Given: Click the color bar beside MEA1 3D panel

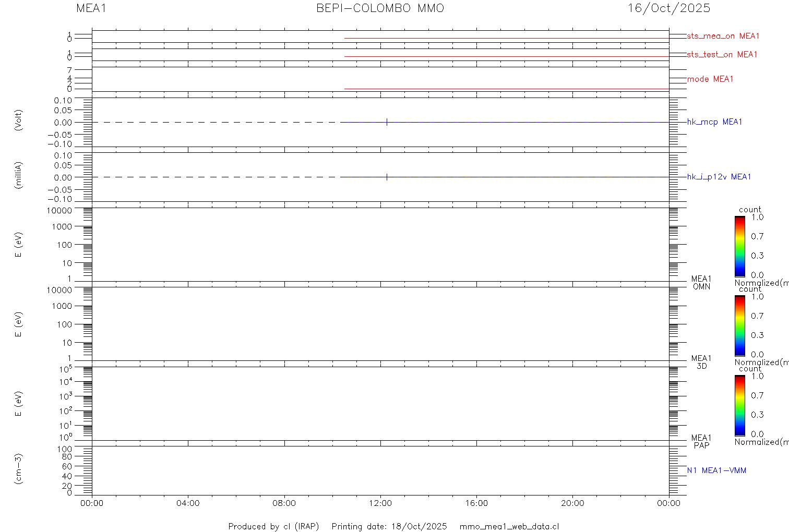Looking at the screenshot, I should 739,325.
